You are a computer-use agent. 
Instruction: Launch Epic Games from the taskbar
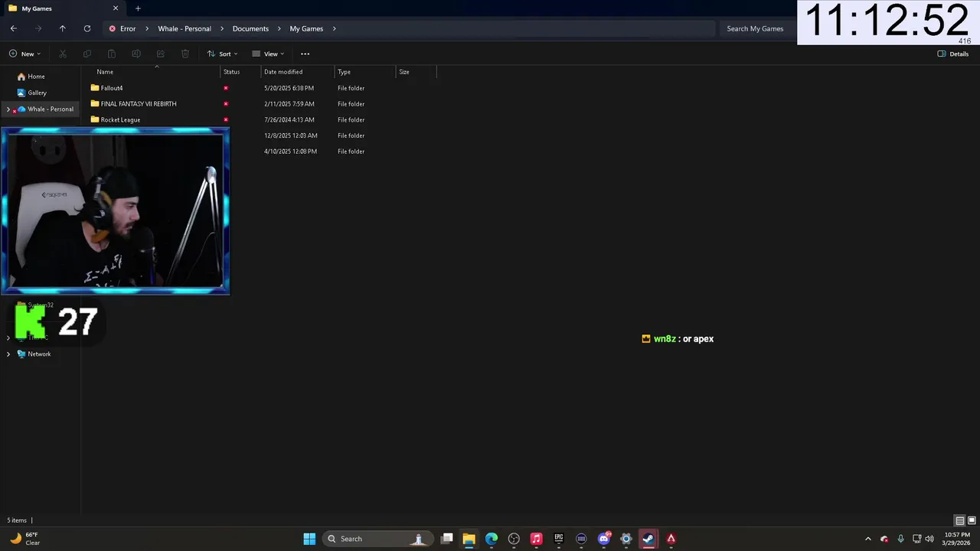[559, 539]
